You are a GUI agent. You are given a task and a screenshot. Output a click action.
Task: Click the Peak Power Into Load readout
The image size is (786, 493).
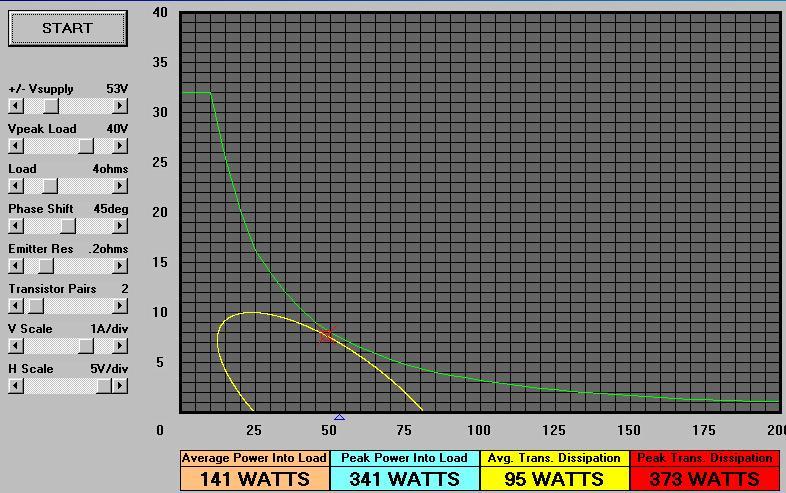[x=405, y=470]
